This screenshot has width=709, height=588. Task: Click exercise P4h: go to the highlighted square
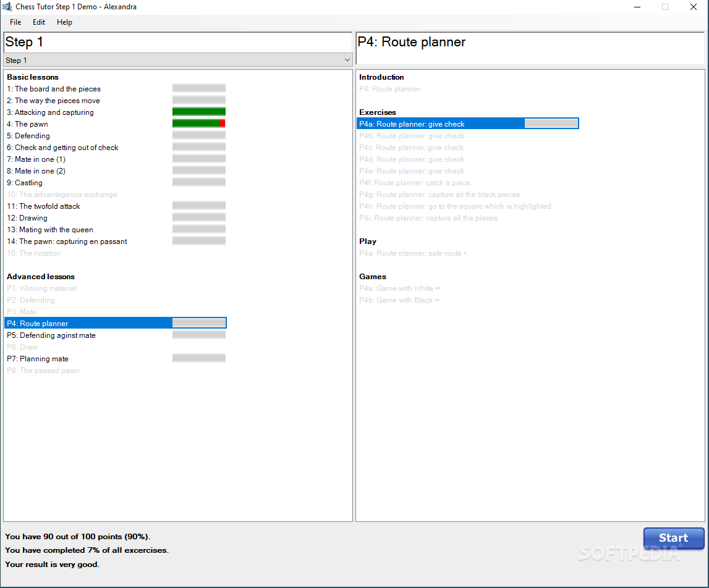pyautogui.click(x=455, y=206)
